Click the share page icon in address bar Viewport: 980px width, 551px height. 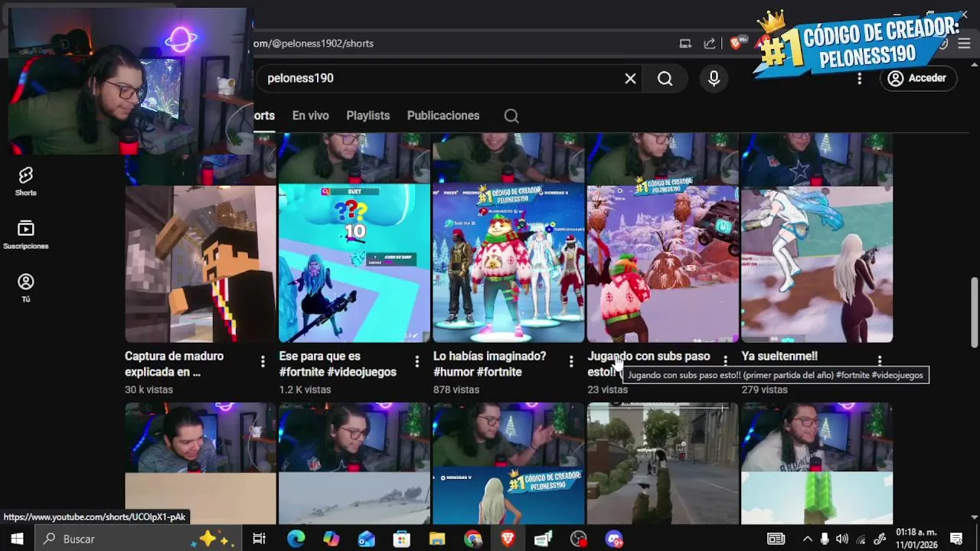point(710,44)
